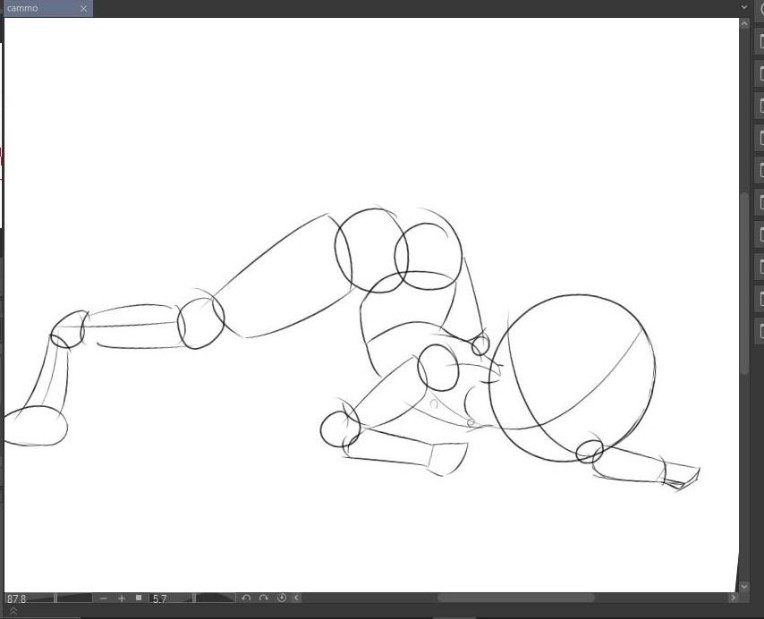Click the horizontal scroll left arrow
This screenshot has width=764, height=619.
point(296,598)
